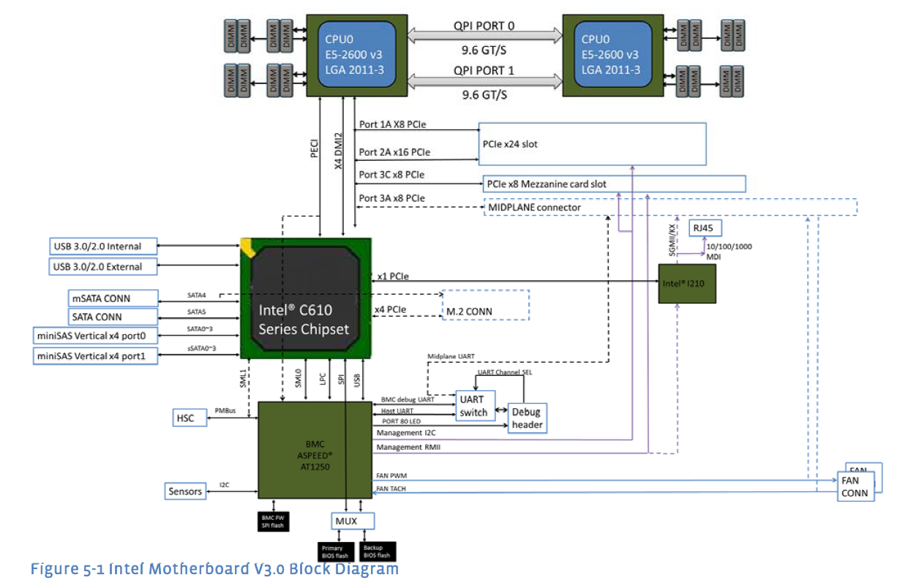This screenshot has width=897, height=588.
Task: Click the Host UART label
Action: tap(398, 411)
